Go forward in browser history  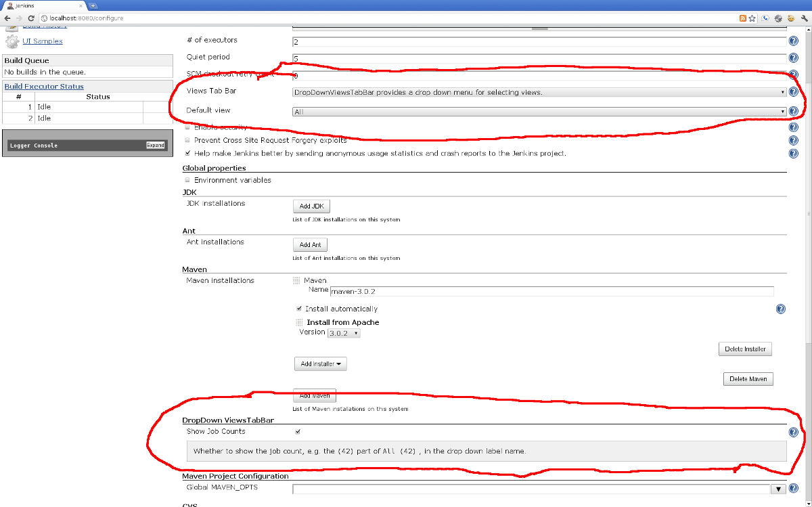click(18, 18)
